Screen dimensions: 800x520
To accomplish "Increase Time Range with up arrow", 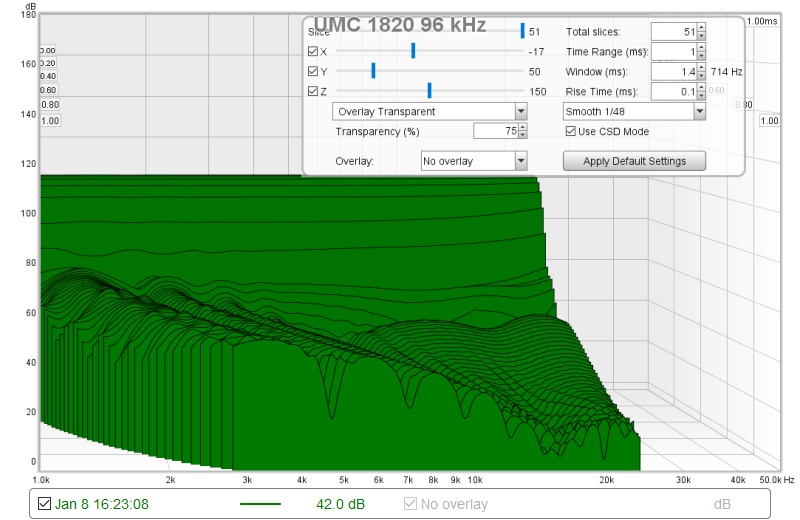I will [x=702, y=47].
